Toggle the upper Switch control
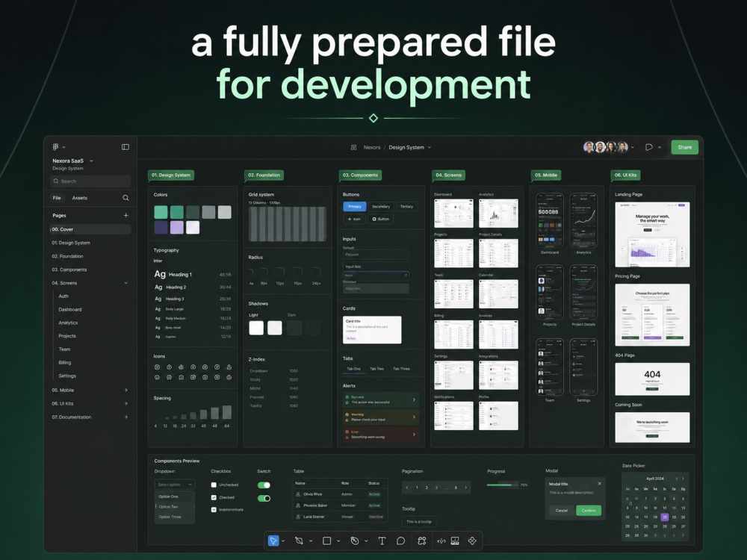The height and width of the screenshot is (560, 747). 264,485
